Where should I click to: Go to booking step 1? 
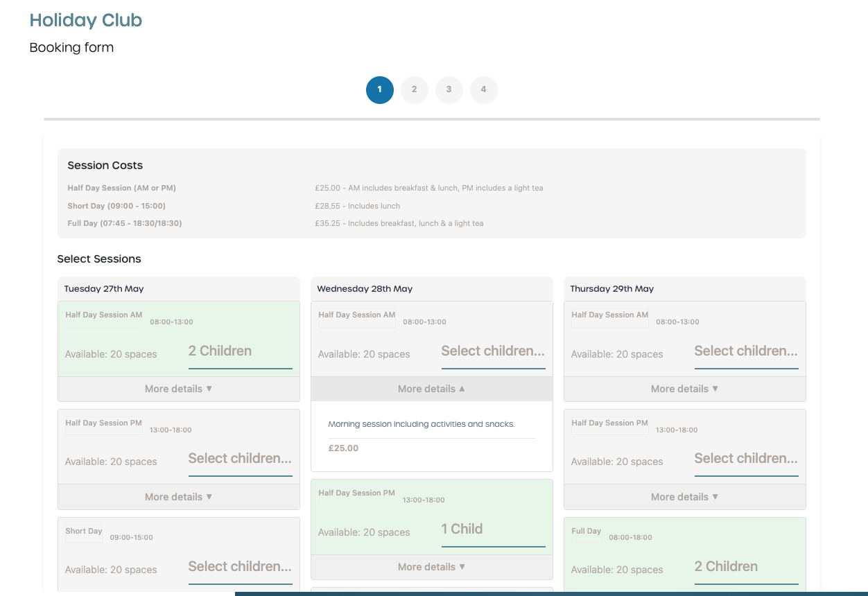(x=380, y=90)
